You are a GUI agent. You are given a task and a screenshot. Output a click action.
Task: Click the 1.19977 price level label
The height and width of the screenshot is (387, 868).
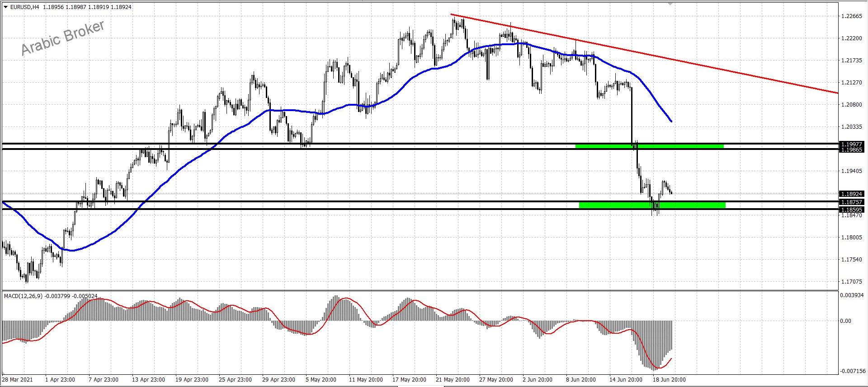[x=851, y=145]
